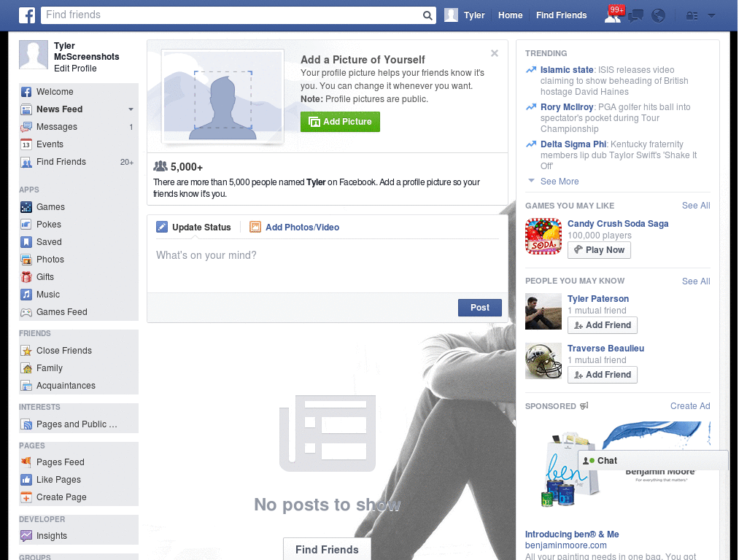This screenshot has width=747, height=560.
Task: Click the Insights chart icon
Action: (26, 536)
